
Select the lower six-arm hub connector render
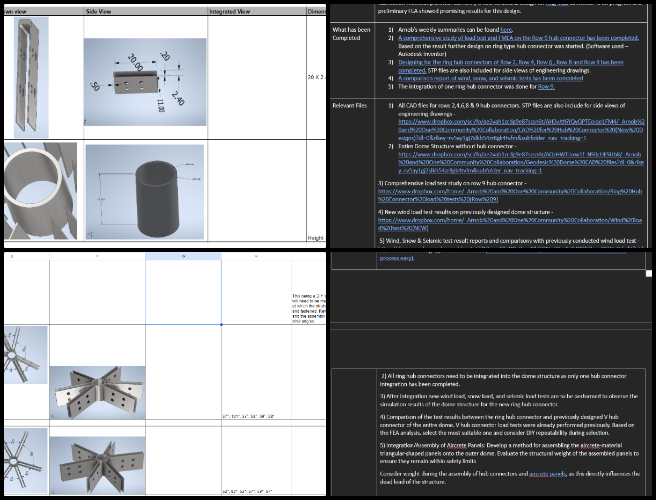click(97, 466)
